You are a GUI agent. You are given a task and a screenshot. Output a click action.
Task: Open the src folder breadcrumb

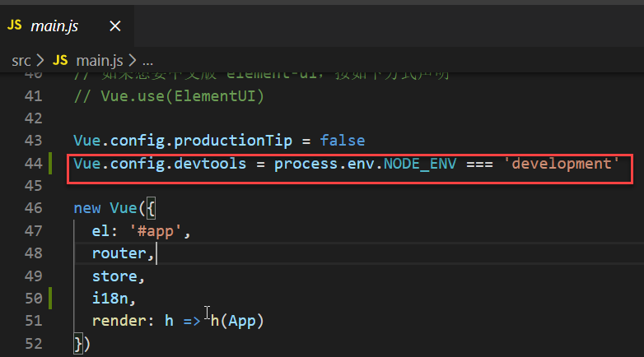pyautogui.click(x=21, y=61)
